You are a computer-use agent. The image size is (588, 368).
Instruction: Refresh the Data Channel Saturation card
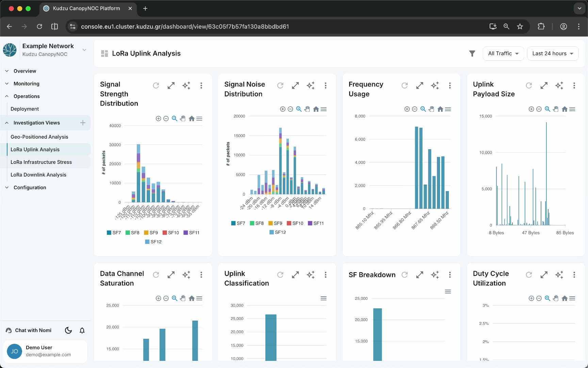tap(156, 275)
